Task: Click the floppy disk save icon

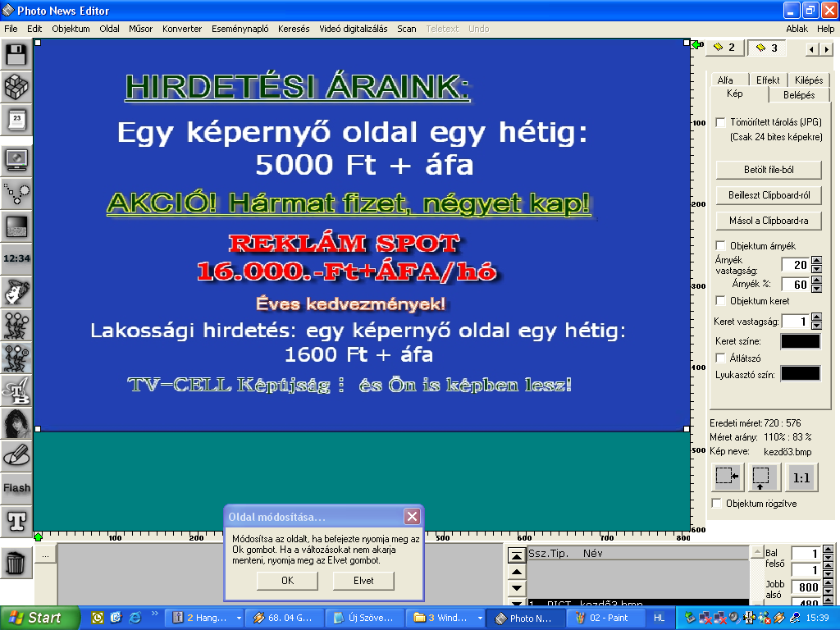Action: pyautogui.click(x=16, y=56)
